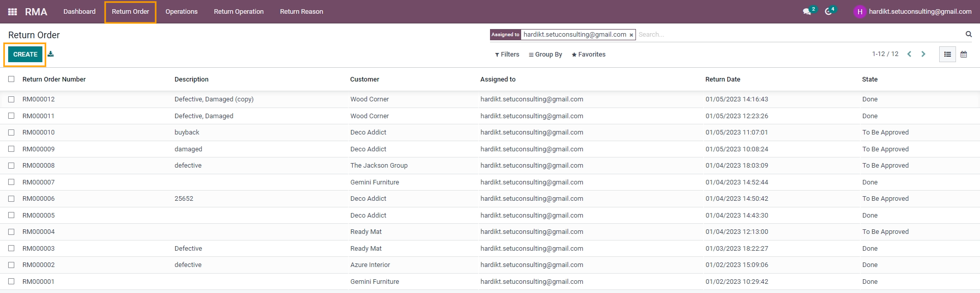
Task: Click date '01/04/2023 18:03:09'
Action: (x=737, y=166)
